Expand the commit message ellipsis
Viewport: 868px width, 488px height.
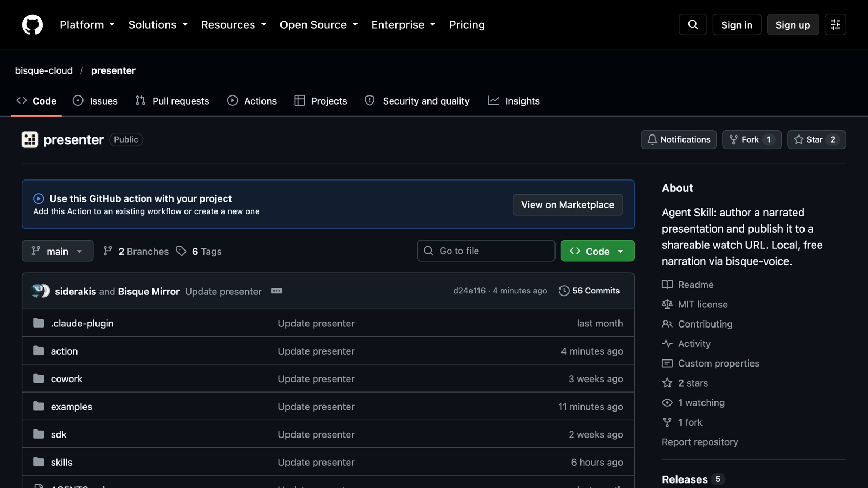pyautogui.click(x=277, y=291)
